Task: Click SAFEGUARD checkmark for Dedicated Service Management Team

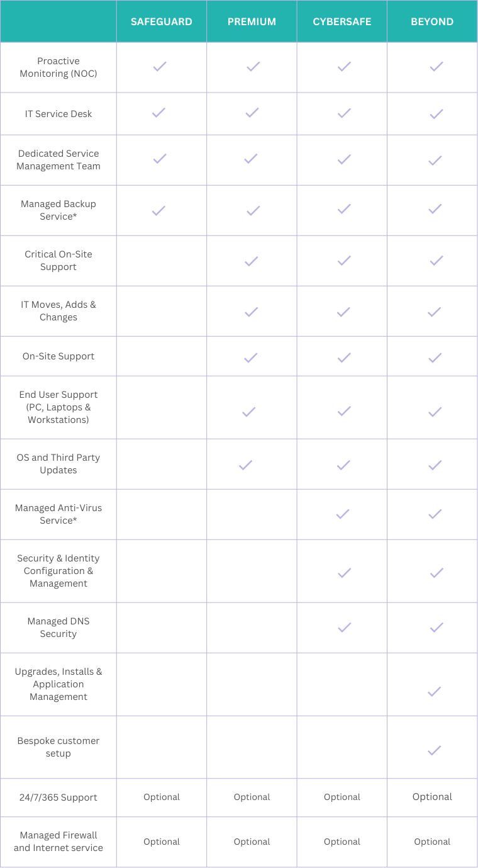Action: coord(160,159)
